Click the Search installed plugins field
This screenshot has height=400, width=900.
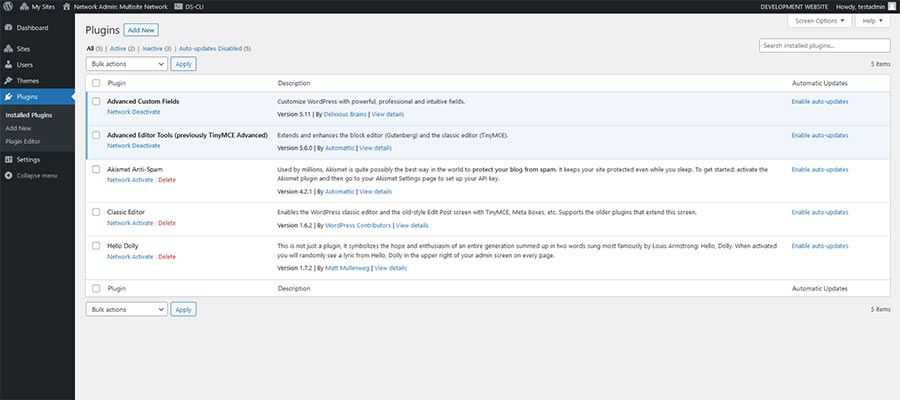click(824, 46)
